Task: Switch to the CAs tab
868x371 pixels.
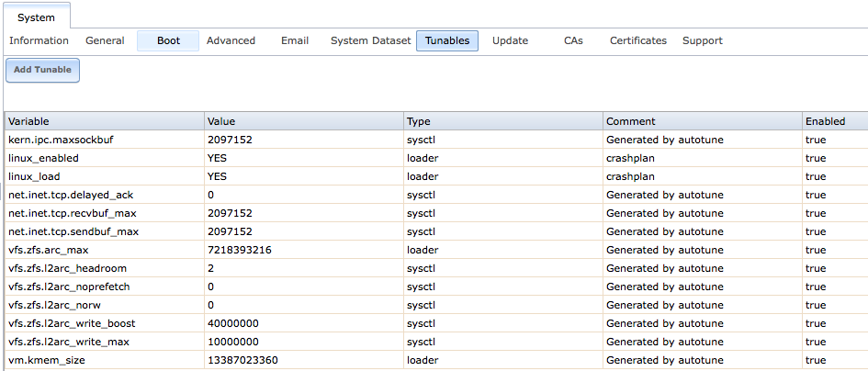Action: pyautogui.click(x=573, y=40)
